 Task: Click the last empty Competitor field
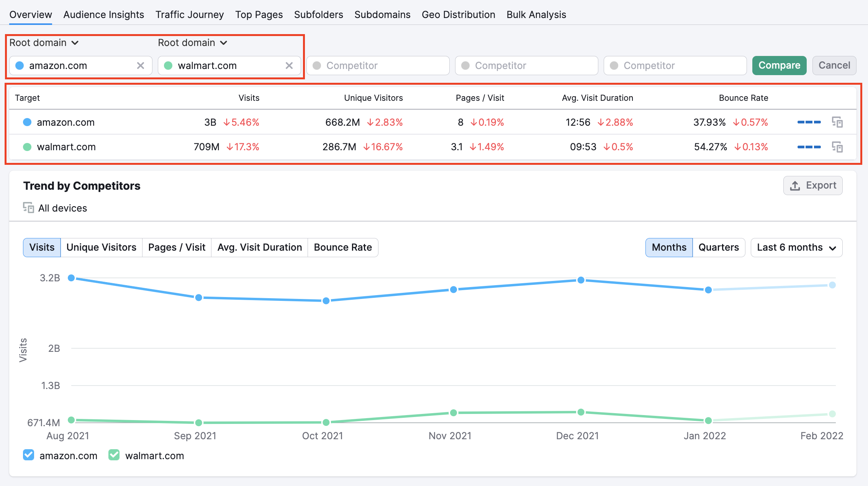[675, 66]
